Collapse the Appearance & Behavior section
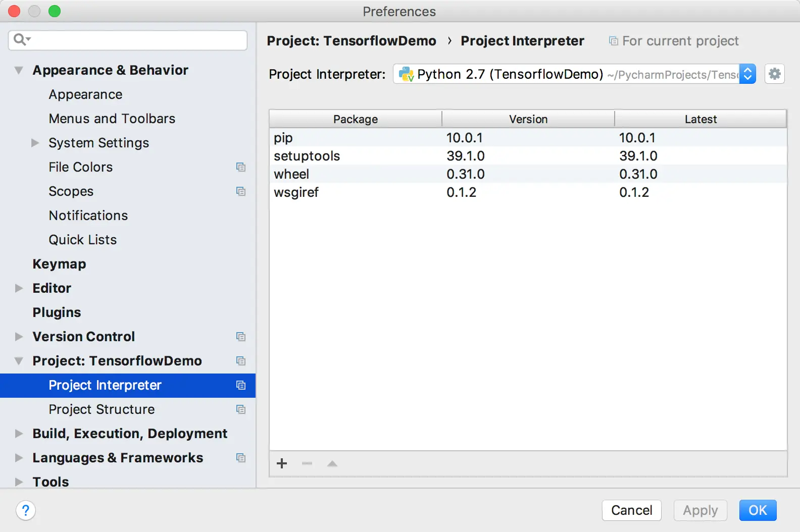This screenshot has width=800, height=532. [x=19, y=70]
